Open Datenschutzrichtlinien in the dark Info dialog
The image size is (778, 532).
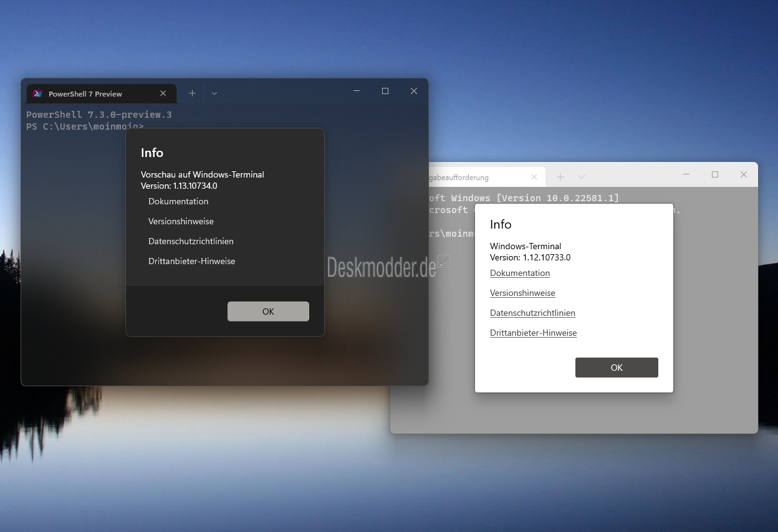[x=191, y=241]
